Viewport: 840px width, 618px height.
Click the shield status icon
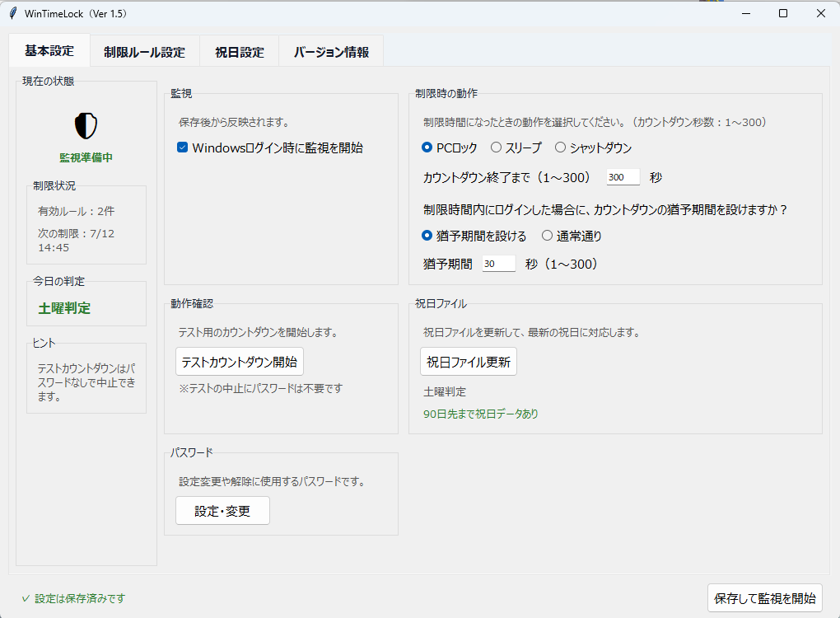click(86, 126)
